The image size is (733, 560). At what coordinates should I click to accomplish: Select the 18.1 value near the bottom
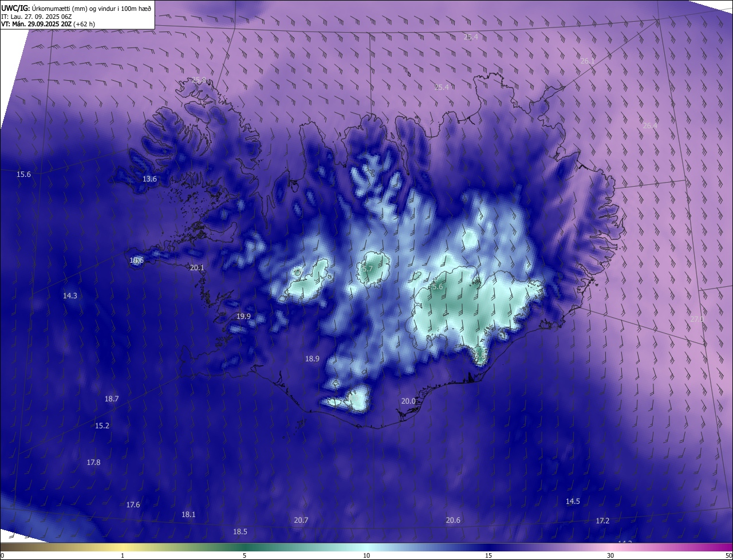(x=188, y=514)
